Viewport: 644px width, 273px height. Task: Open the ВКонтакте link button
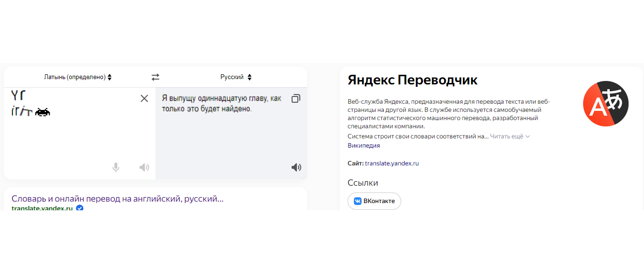click(374, 201)
